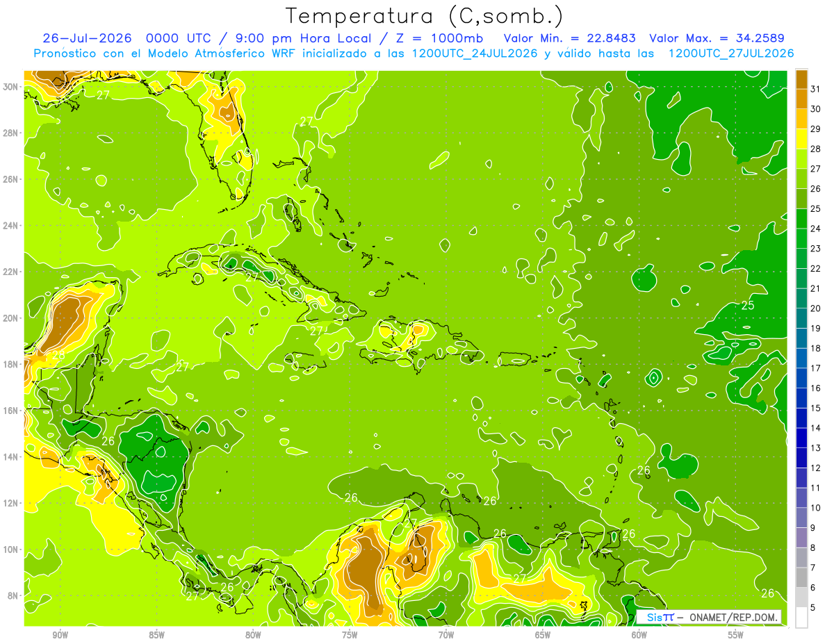
Task: Click the 65W longitude axis label
Action: (x=543, y=635)
